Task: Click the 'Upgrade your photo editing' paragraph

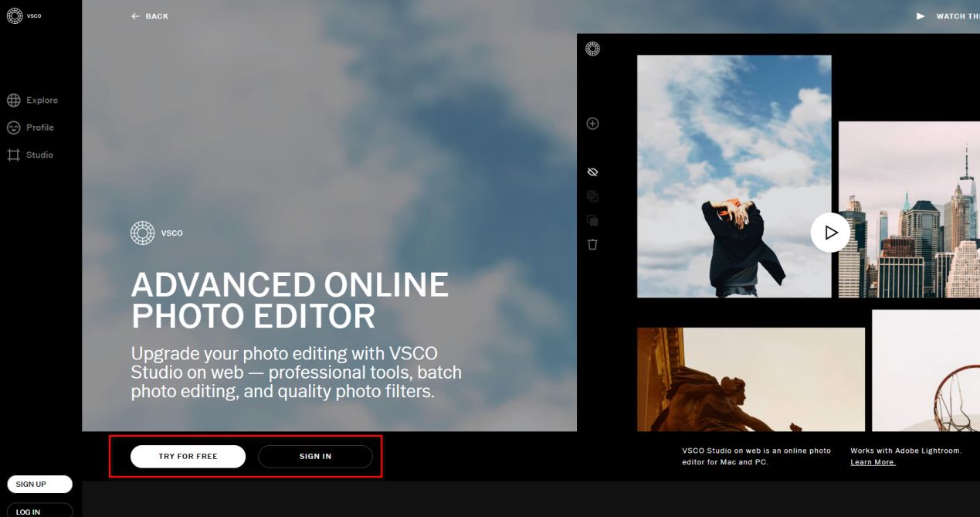Action: [296, 372]
